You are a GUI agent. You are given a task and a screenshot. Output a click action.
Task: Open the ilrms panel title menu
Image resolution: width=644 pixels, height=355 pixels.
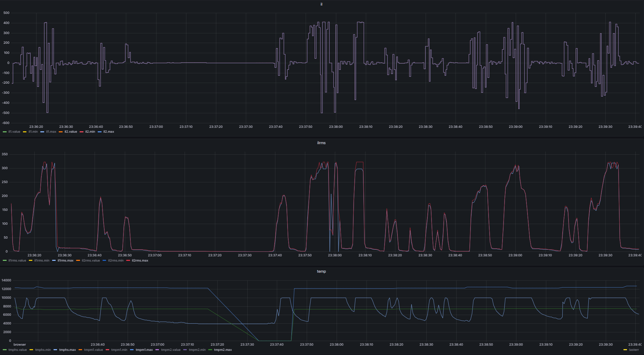321,143
